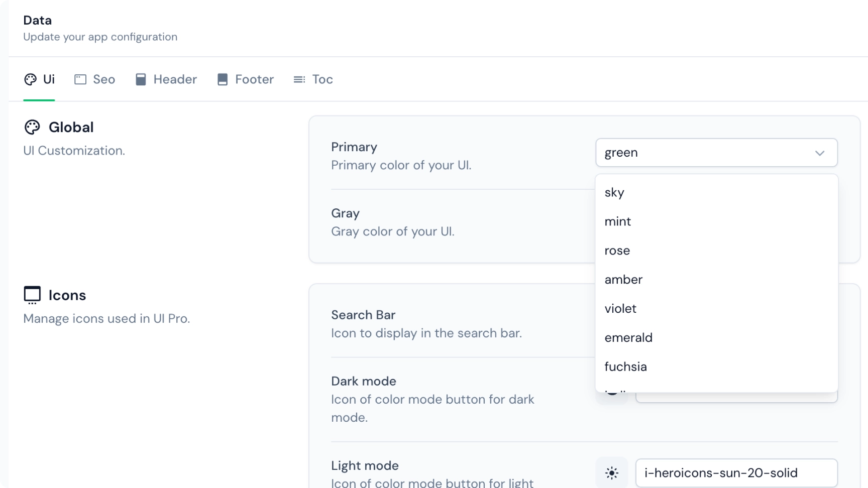Screen dimensions: 868x488
Task: Select amber from the open list
Action: pos(623,280)
